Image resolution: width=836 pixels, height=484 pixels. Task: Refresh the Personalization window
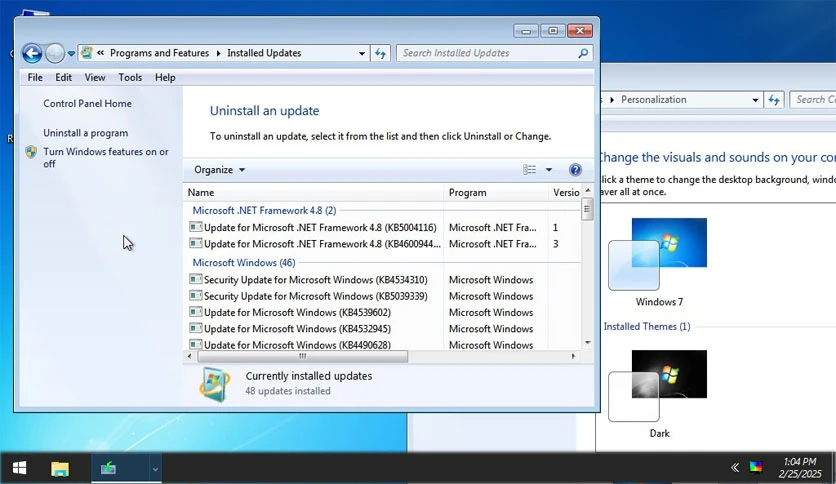774,100
